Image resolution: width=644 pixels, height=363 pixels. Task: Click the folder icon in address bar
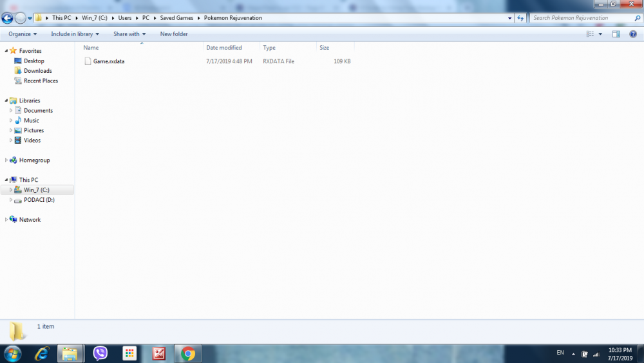[x=38, y=18]
